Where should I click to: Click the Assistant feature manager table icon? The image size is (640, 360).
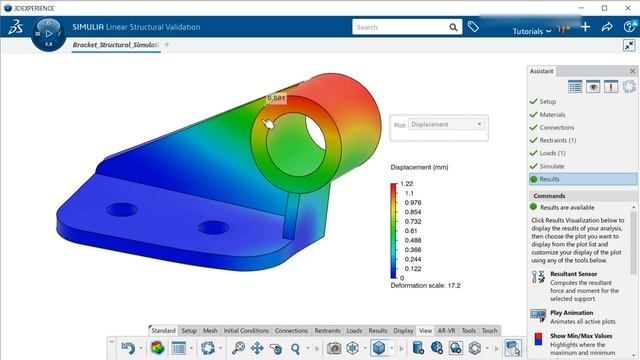pos(575,87)
